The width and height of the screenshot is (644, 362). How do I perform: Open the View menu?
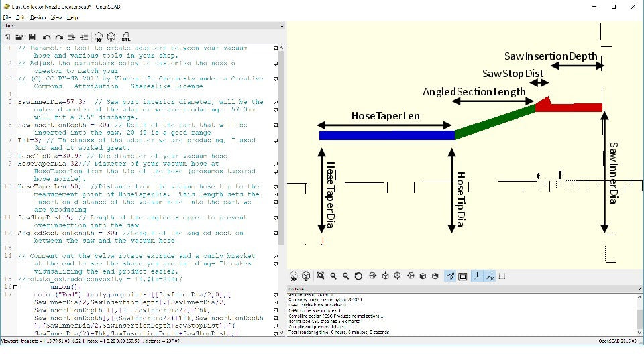(x=56, y=17)
